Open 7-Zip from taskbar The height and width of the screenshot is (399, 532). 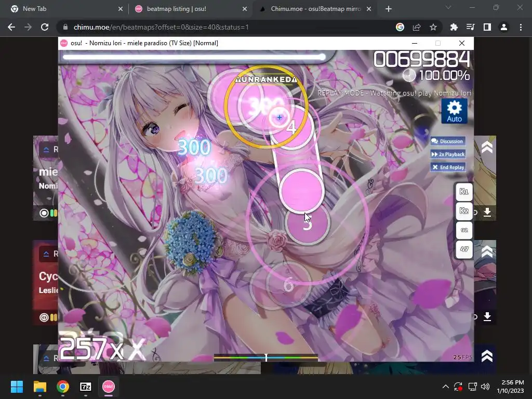tap(86, 387)
